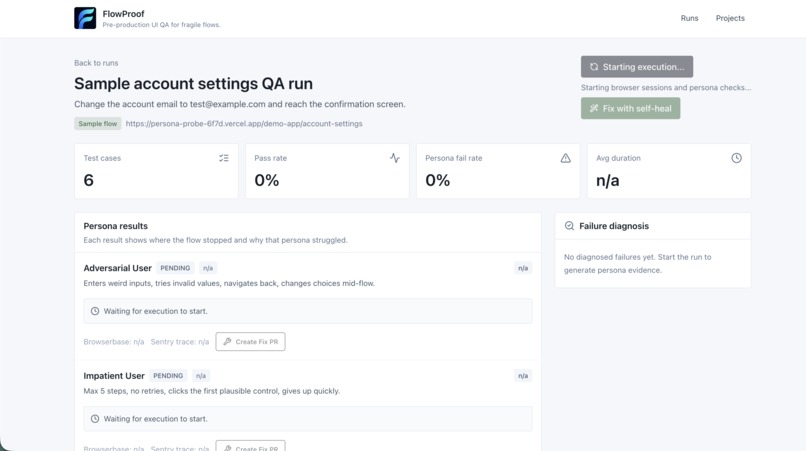Click the checklist icon in Test cases card
The width and height of the screenshot is (806, 451).
[224, 158]
